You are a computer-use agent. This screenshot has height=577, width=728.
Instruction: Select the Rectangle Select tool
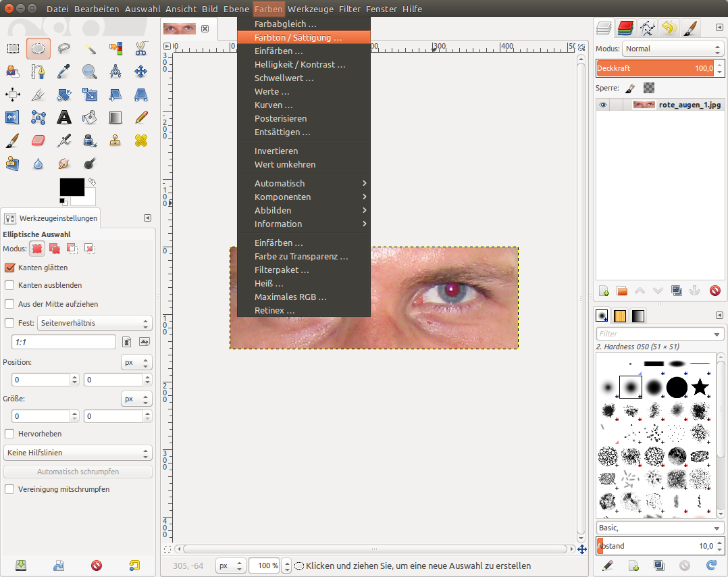tap(13, 49)
